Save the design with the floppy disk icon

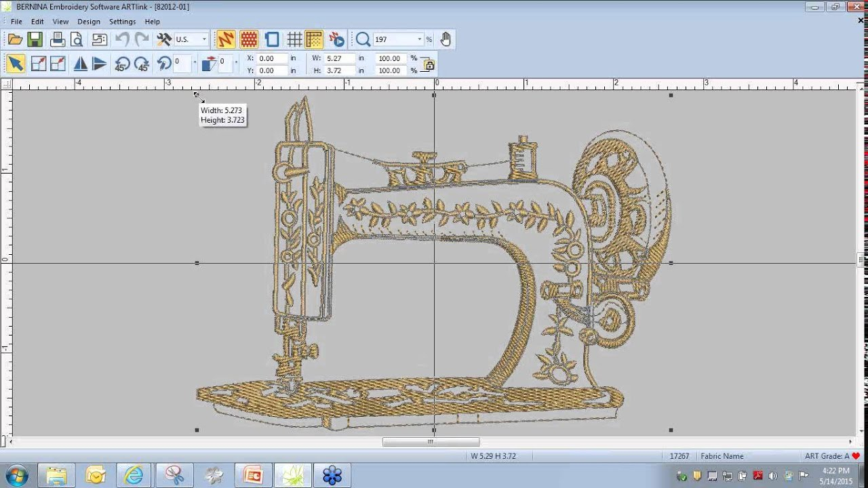click(x=35, y=39)
